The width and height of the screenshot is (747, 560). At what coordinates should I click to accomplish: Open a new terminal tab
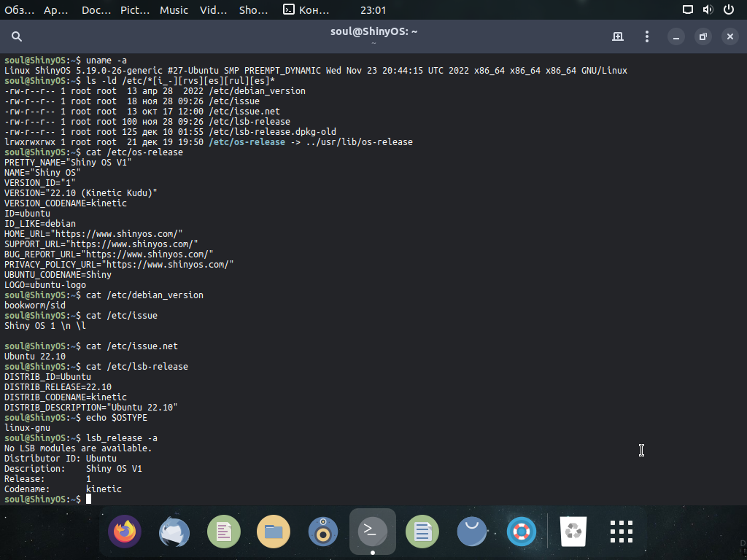pos(617,36)
